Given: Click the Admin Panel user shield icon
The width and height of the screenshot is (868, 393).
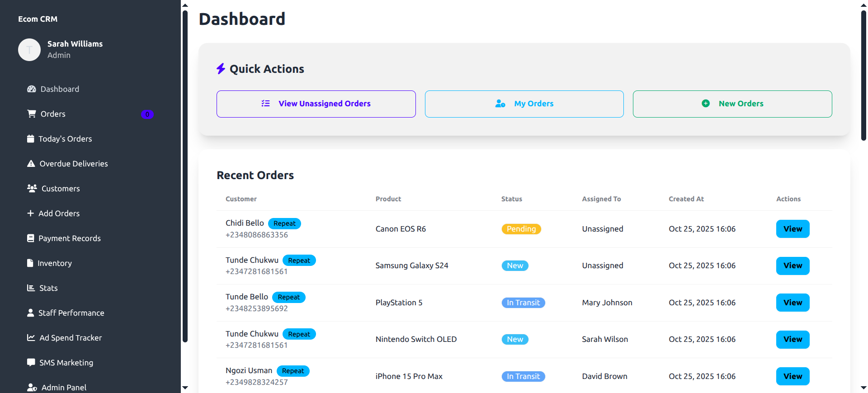Looking at the screenshot, I should tap(32, 388).
